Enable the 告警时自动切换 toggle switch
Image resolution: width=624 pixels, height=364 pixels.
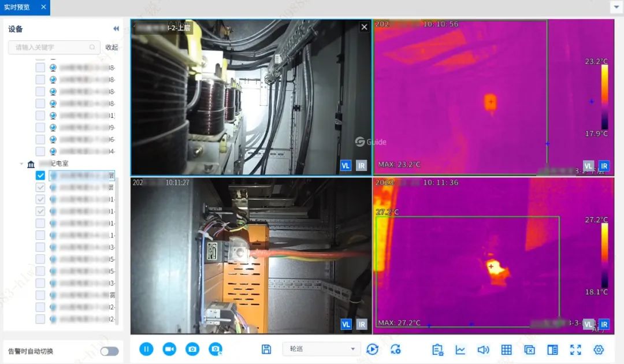109,351
